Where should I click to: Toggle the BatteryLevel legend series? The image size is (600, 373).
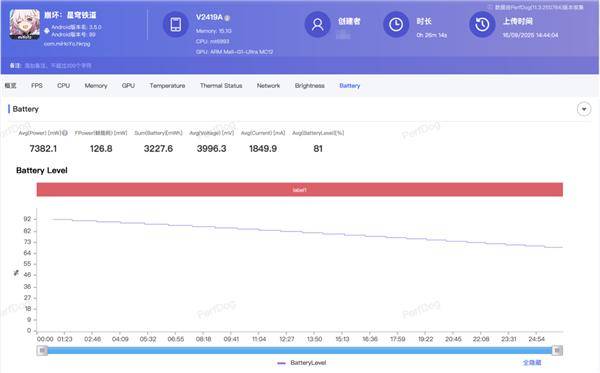click(x=302, y=363)
